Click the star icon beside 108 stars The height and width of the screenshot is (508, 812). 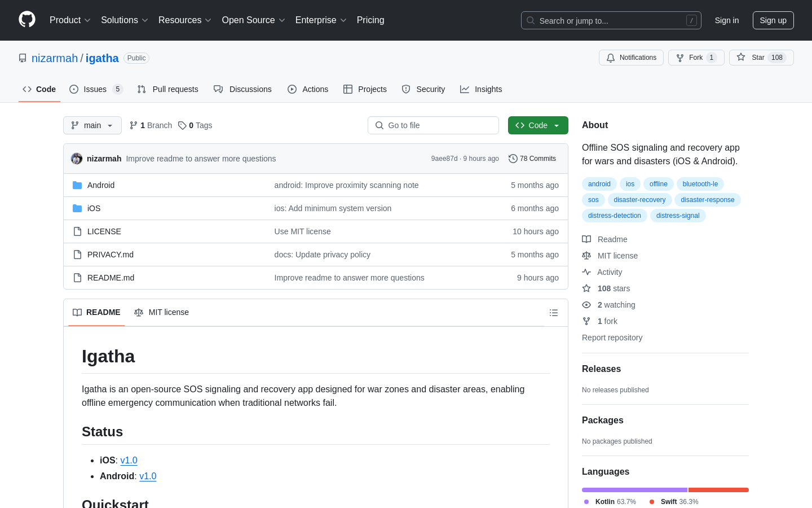(586, 288)
